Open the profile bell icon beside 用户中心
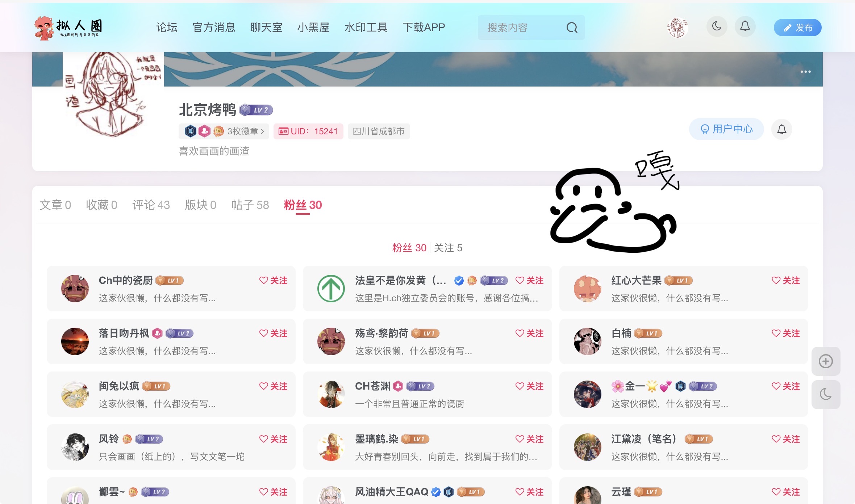Viewport: 855px width, 504px height. point(782,129)
